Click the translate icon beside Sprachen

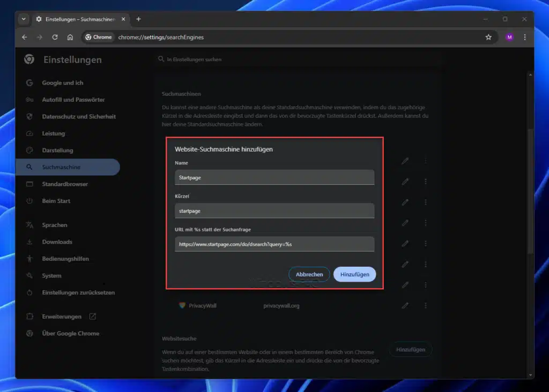(29, 225)
